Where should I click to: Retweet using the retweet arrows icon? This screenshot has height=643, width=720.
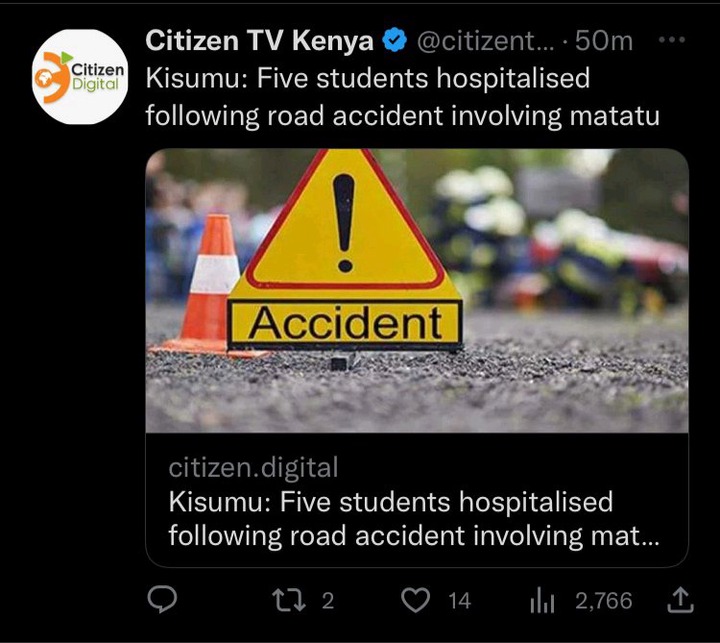click(x=289, y=600)
